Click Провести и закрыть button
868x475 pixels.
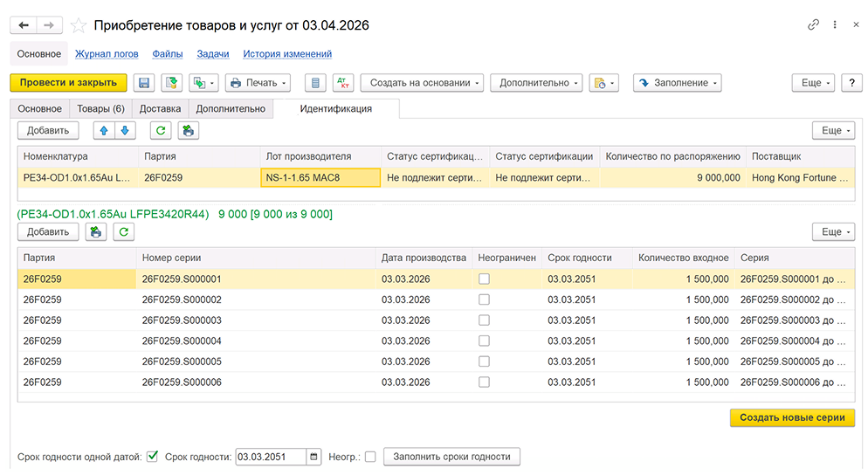click(x=68, y=82)
